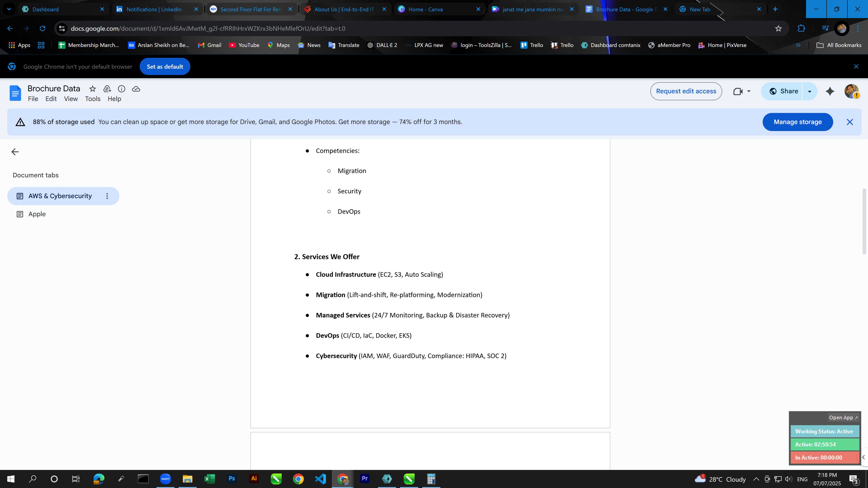Close the New Tab browser tab
The width and height of the screenshot is (868, 488).
click(x=759, y=9)
